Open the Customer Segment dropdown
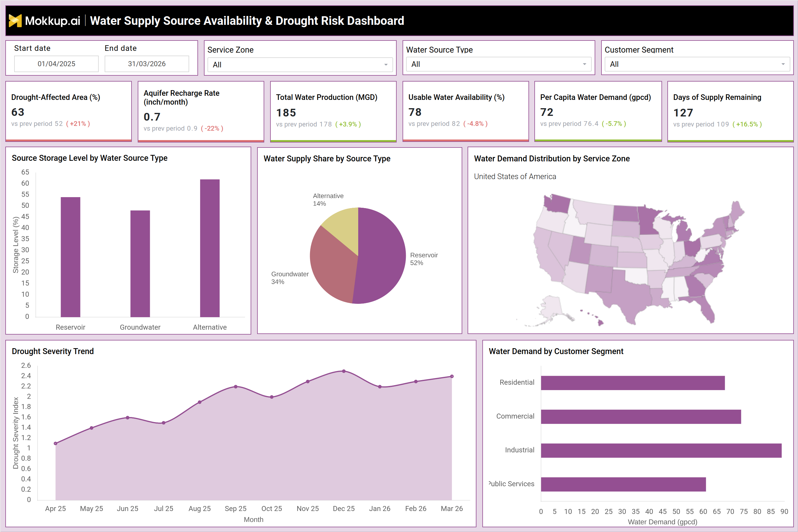The height and width of the screenshot is (532, 798). coord(697,64)
